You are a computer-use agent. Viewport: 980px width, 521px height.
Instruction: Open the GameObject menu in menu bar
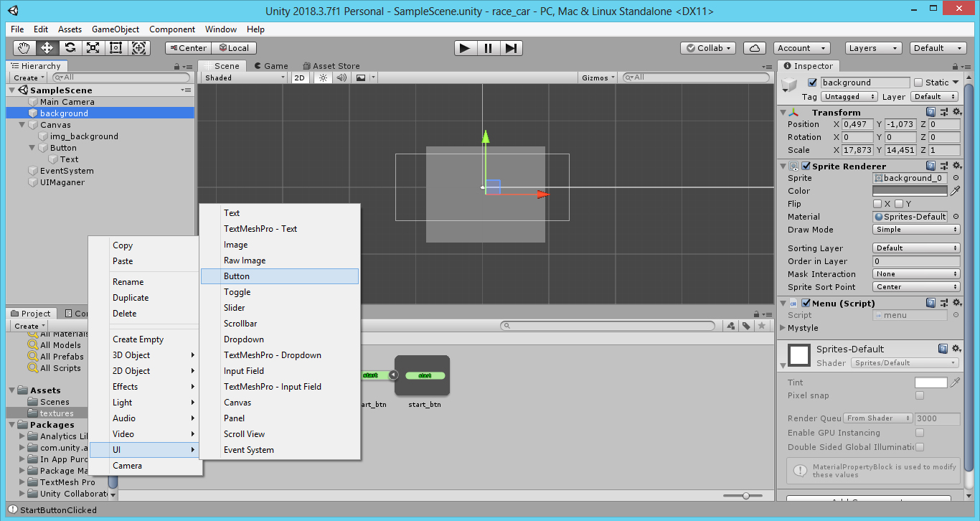click(116, 29)
